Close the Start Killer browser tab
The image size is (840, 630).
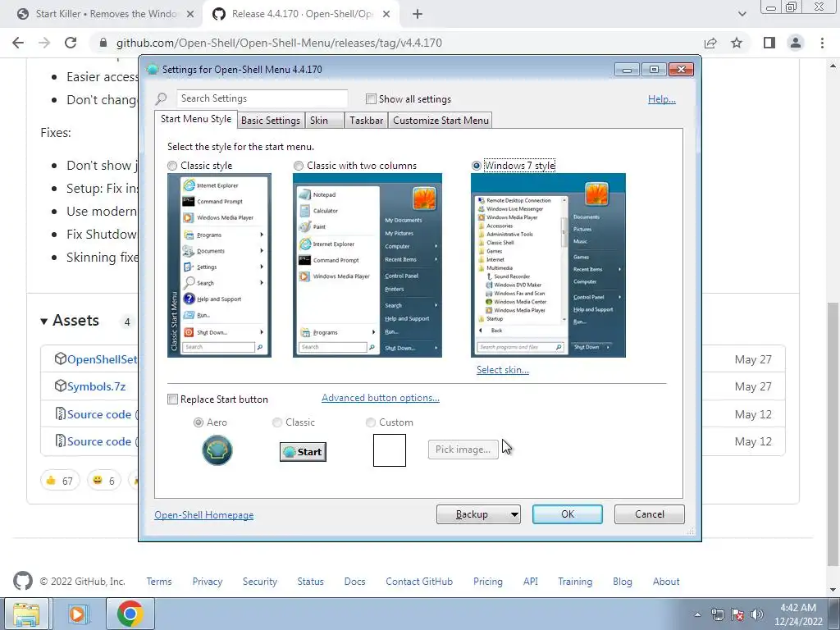[190, 14]
